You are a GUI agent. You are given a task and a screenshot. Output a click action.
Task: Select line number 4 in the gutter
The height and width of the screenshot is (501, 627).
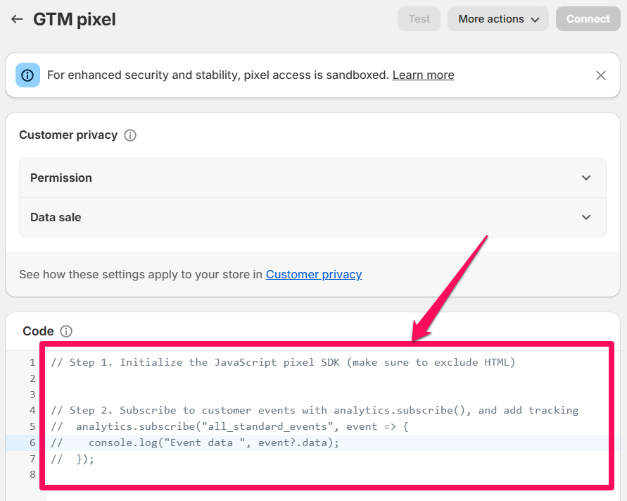(x=32, y=410)
